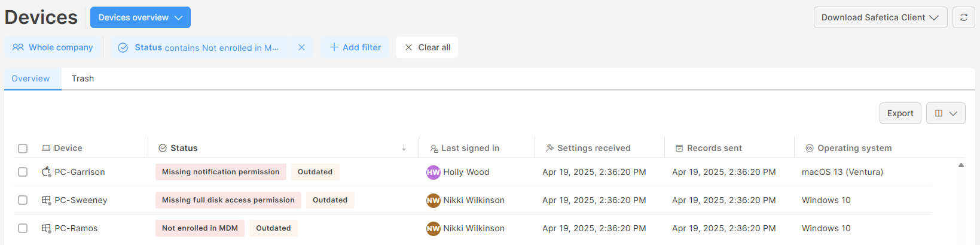Remove the Status filter with X icon
This screenshot has height=245, width=980.
301,47
